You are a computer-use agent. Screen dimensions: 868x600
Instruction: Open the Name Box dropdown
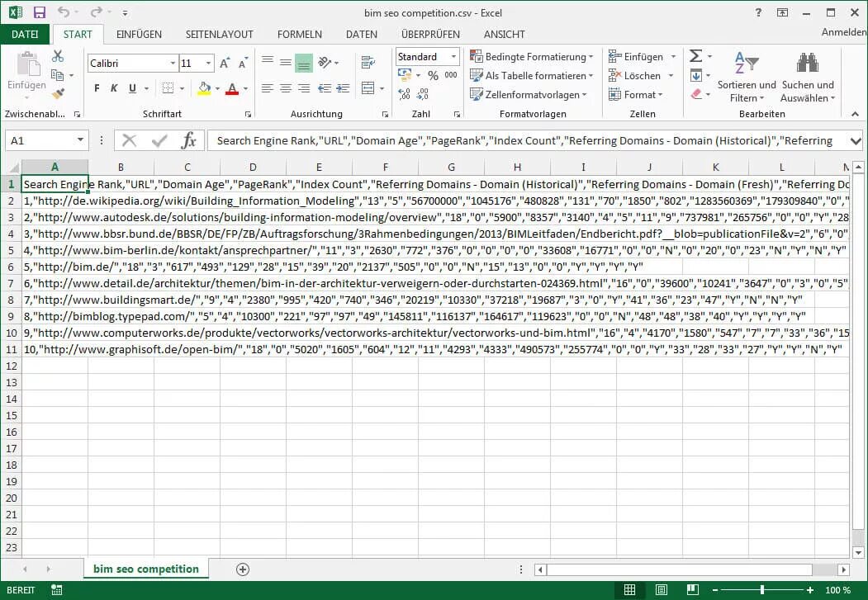pyautogui.click(x=80, y=140)
